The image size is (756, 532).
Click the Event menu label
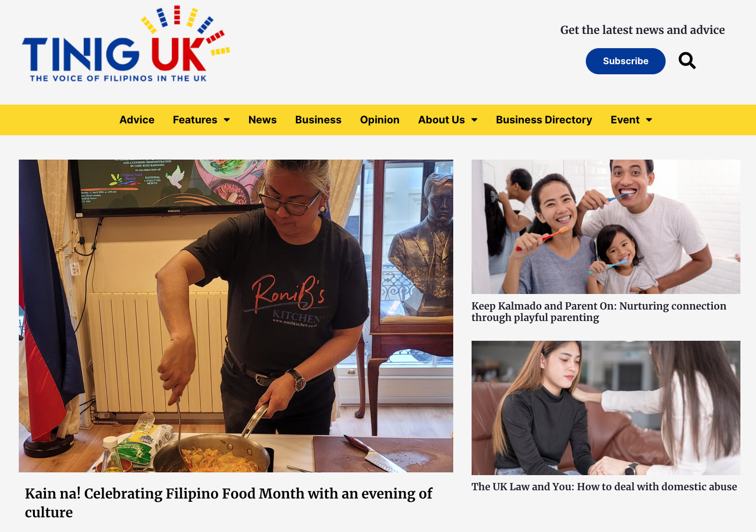point(625,120)
